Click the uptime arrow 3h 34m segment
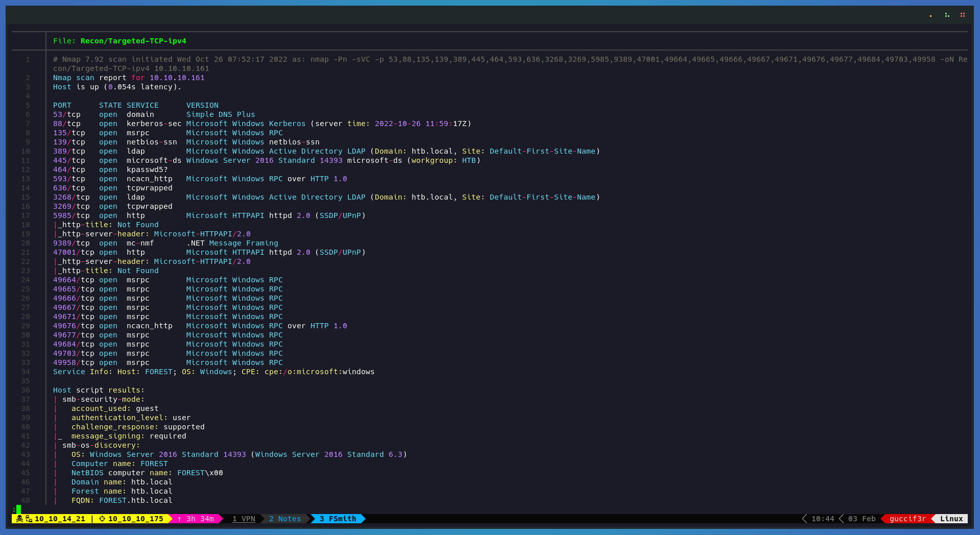Viewport: 980px width, 535px height. point(196,519)
